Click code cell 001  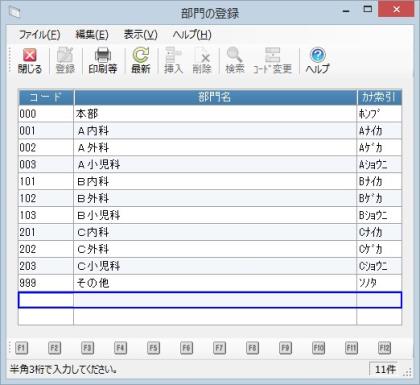coord(46,131)
